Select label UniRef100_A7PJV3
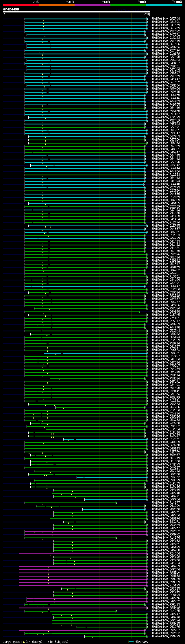The height and width of the screenshot is (644, 185). [x=166, y=117]
